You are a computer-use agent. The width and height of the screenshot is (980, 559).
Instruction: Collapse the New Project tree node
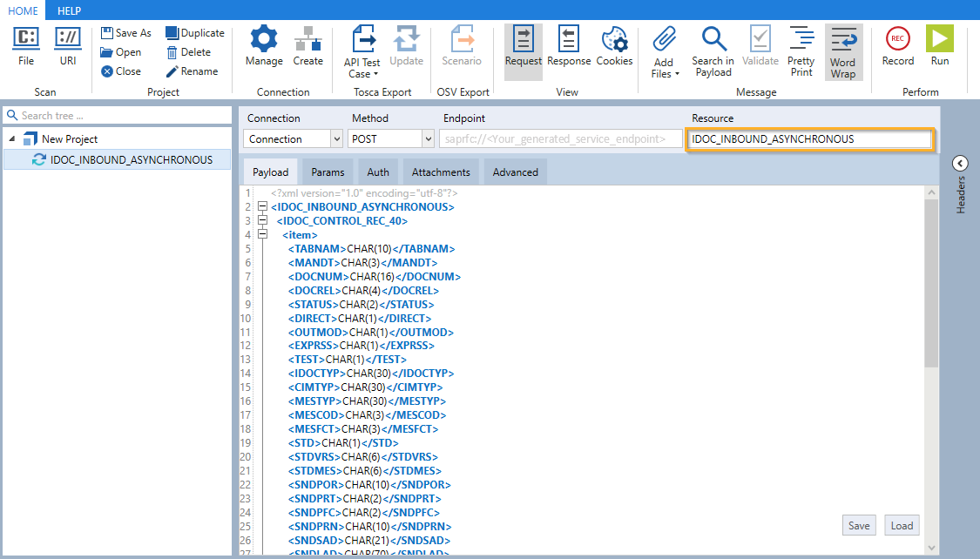coord(12,139)
